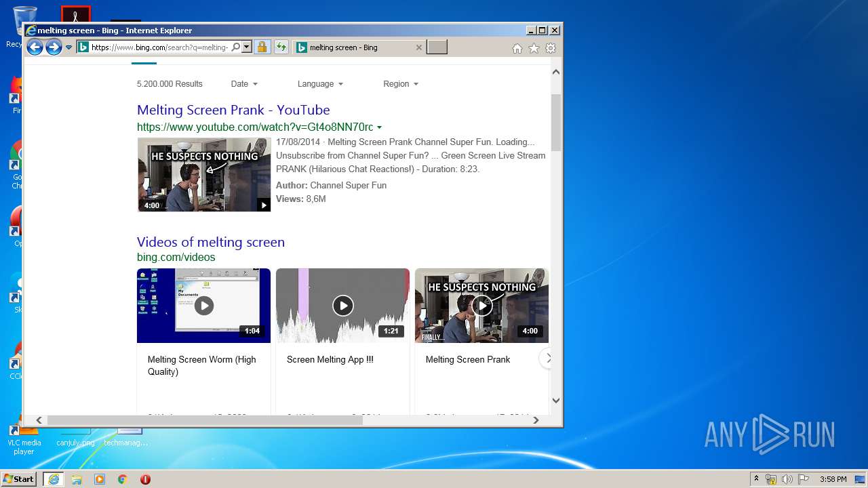Viewport: 868px width, 488px height.
Task: Play the 'Melting Screen Worm' video thumbnail
Action: tap(203, 306)
